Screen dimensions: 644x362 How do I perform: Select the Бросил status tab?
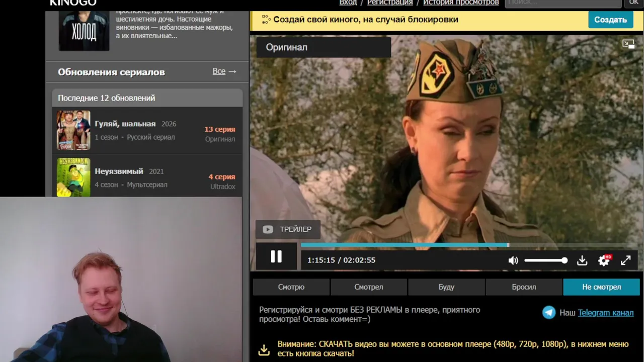point(524,287)
